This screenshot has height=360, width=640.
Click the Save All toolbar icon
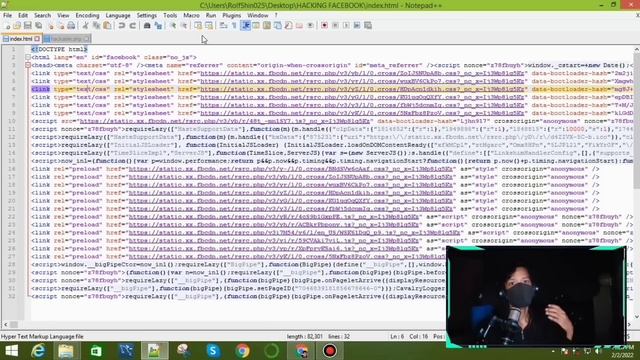pyautogui.click(x=39, y=26)
